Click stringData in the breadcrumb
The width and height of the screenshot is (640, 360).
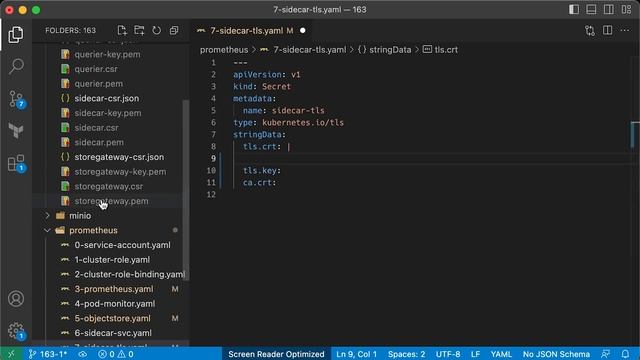coord(390,50)
